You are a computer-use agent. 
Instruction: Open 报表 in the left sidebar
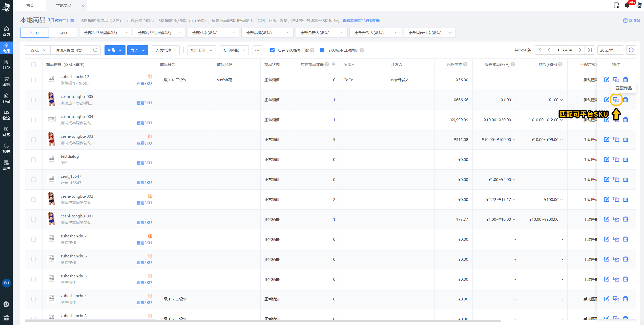6,148
